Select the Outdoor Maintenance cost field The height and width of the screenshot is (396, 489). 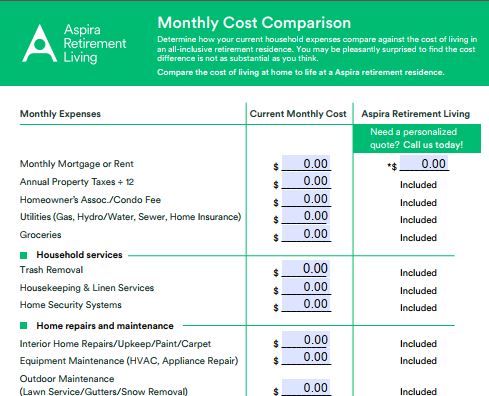tap(306, 388)
